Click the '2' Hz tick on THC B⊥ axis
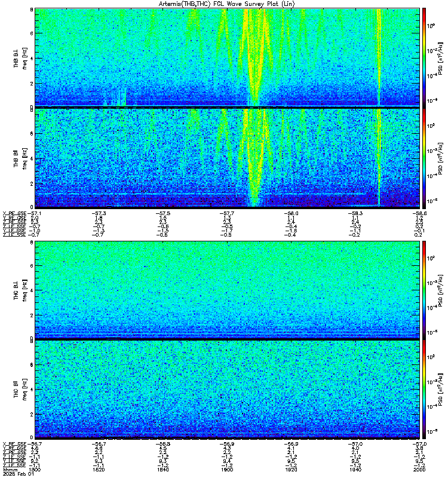The image size is (448, 478). coord(32,315)
